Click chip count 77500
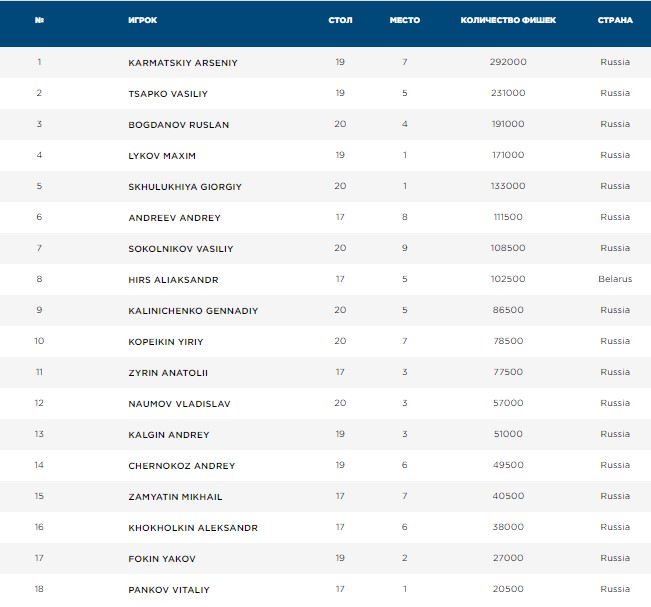 pos(508,372)
